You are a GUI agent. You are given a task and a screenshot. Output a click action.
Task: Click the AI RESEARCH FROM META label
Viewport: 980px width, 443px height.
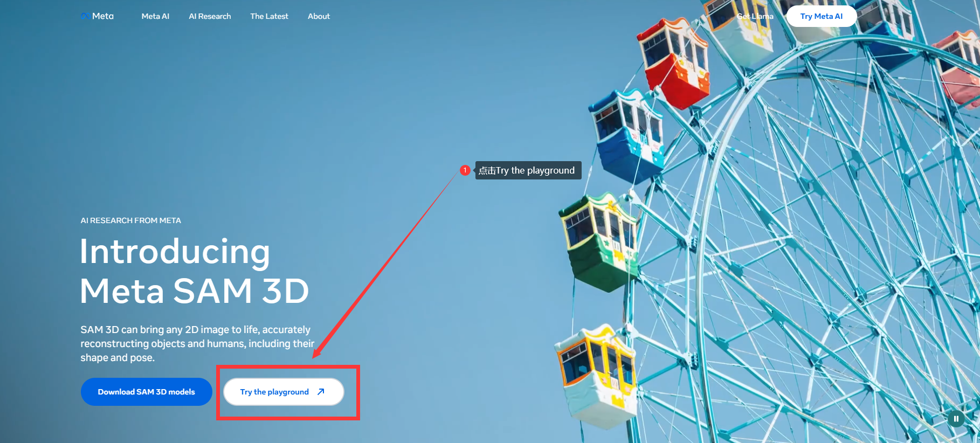tap(130, 220)
